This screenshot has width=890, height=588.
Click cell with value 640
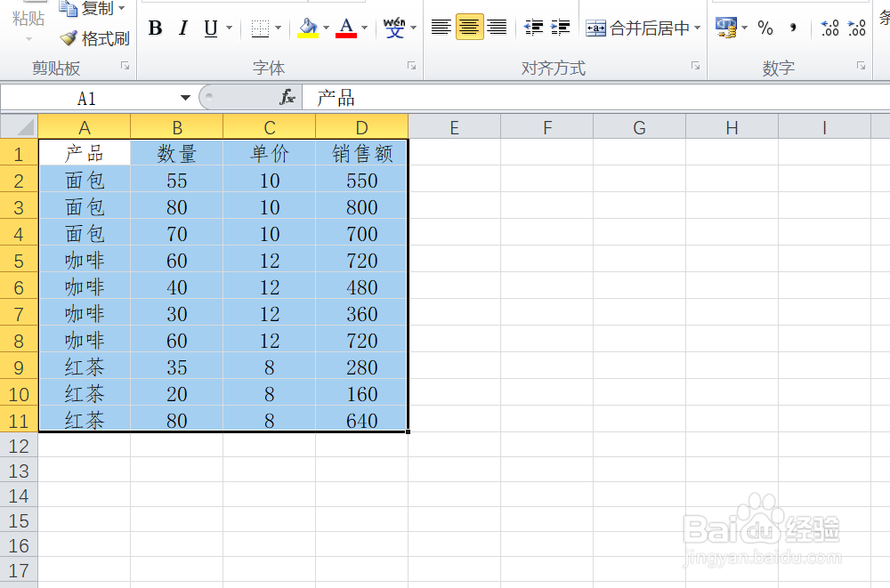(361, 420)
